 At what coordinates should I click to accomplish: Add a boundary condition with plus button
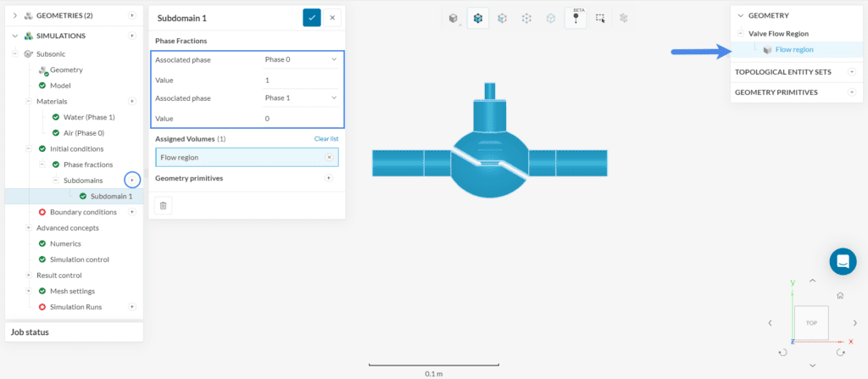pyautogui.click(x=131, y=212)
